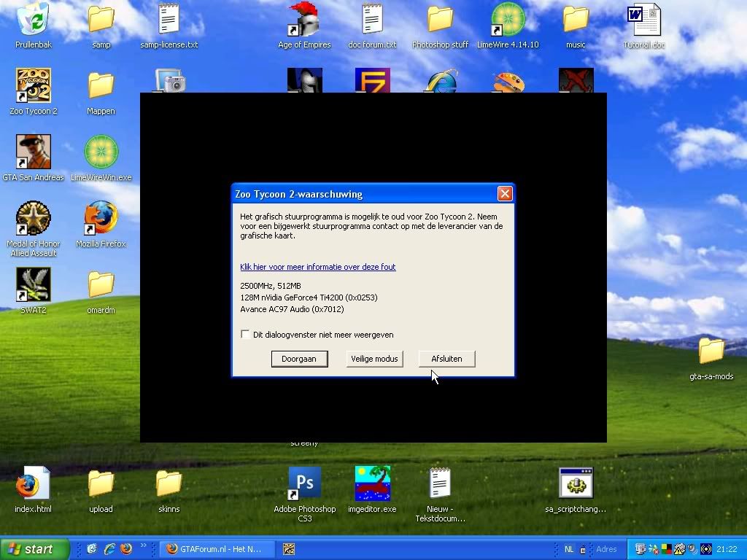747x560 pixels.
Task: Click Internet Explorer quick launch icon
Action: point(109,549)
